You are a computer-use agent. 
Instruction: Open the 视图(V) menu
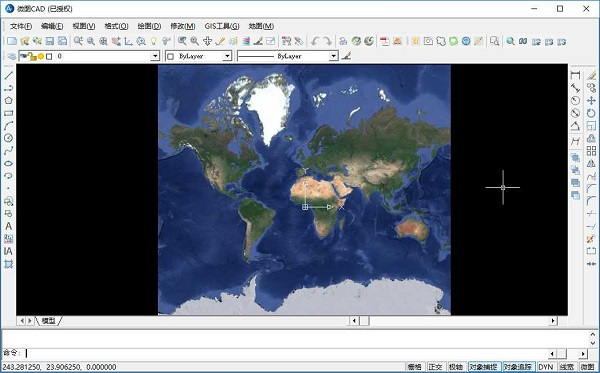[84, 26]
